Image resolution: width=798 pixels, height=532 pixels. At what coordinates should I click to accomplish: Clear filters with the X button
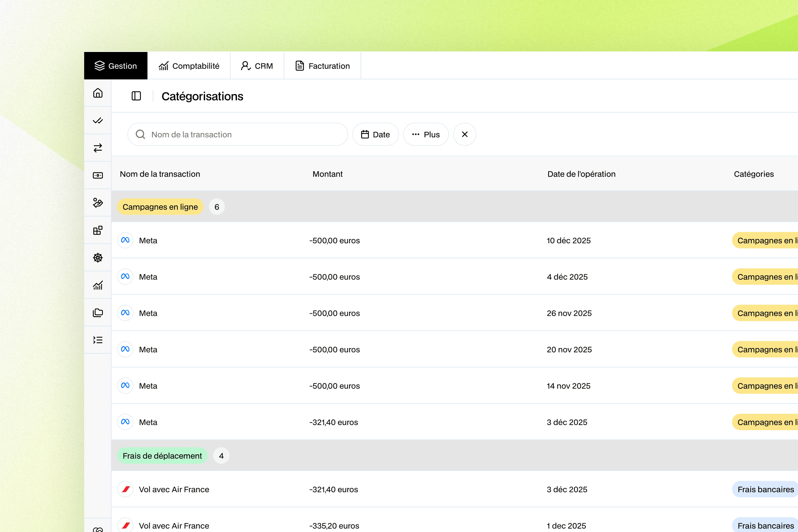pos(464,134)
